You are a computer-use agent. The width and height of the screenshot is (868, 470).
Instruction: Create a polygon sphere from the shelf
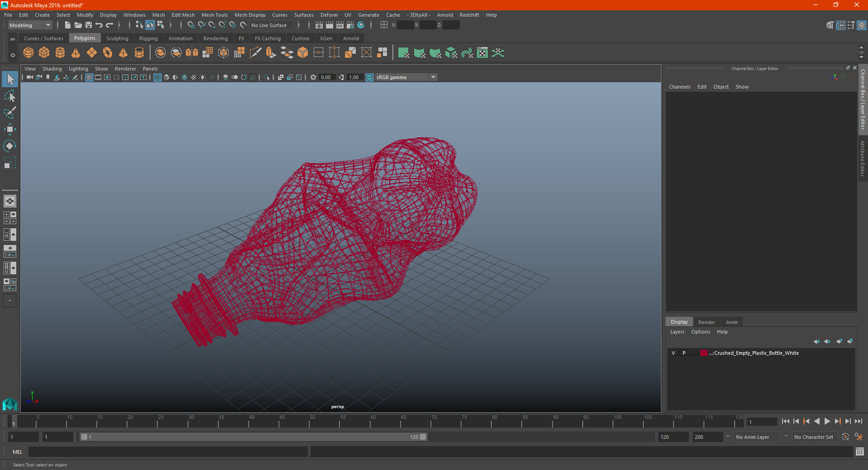click(28, 53)
